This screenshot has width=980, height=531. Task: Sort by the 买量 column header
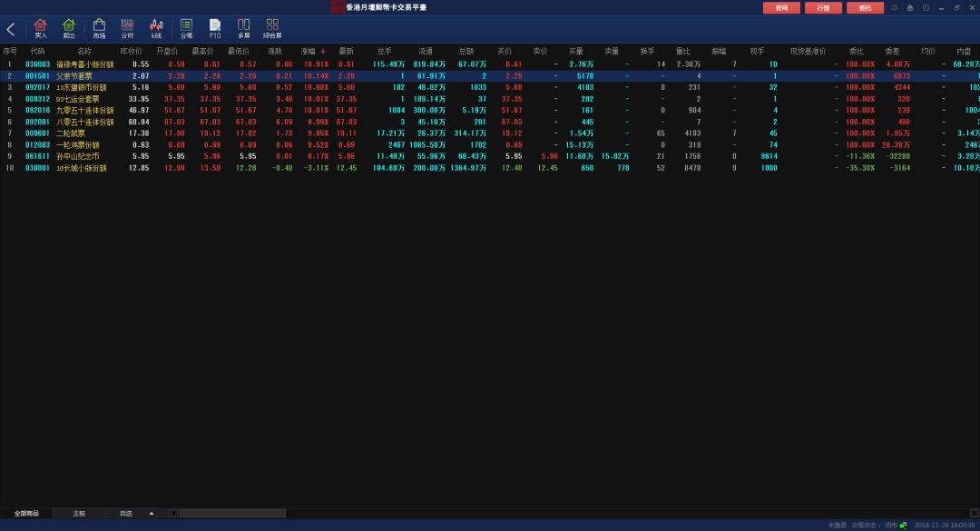pyautogui.click(x=575, y=52)
